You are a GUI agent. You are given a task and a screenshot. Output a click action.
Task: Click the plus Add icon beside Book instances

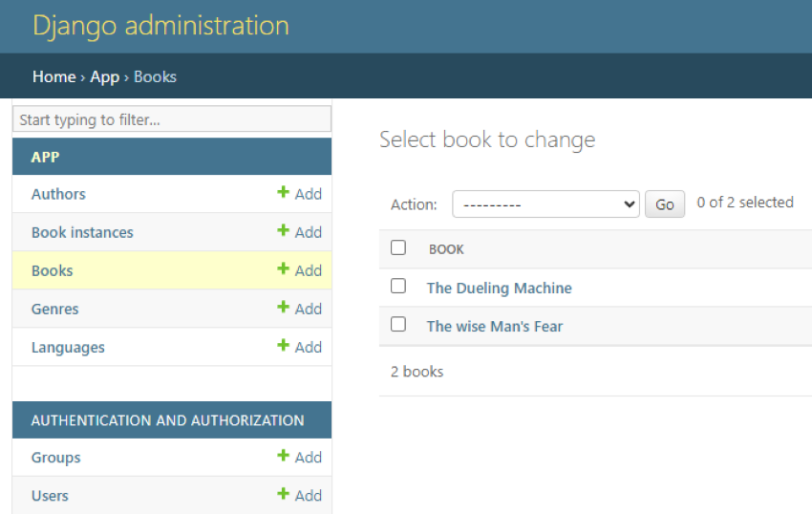[x=283, y=231]
